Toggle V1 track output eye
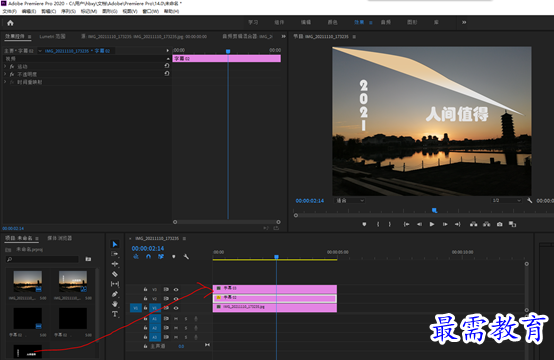The height and width of the screenshot is (360, 554). [176, 308]
